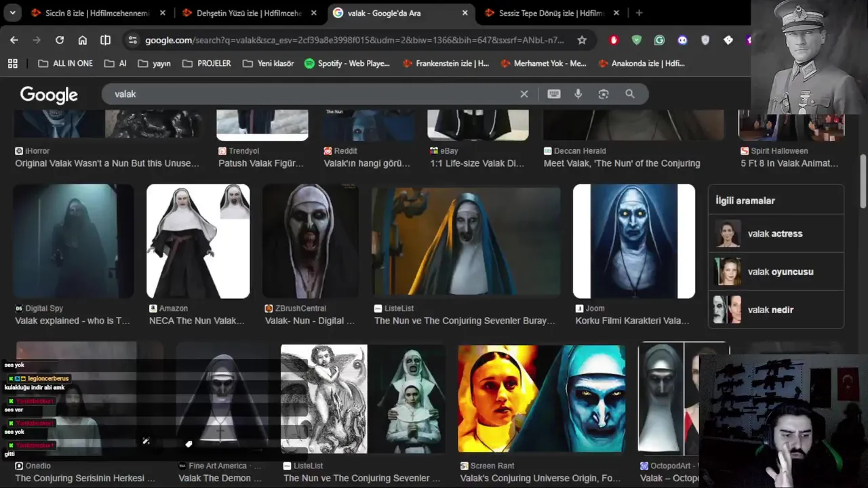Search by image with Google Lens
Image resolution: width=868 pixels, height=488 pixels.
[x=604, y=94]
